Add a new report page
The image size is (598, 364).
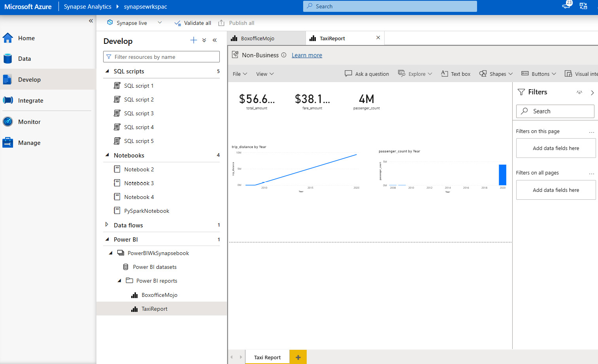298,357
